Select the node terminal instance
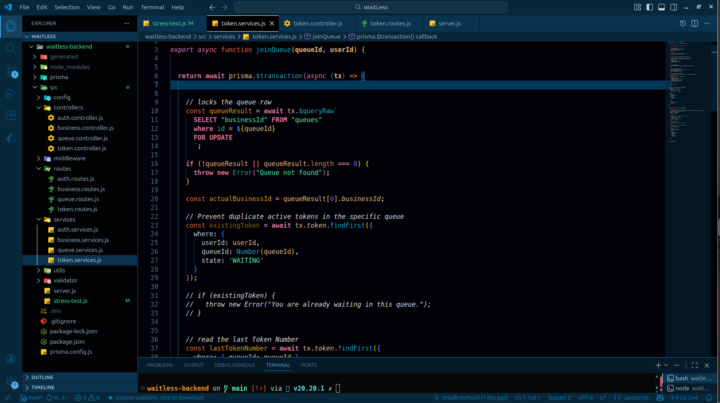Viewport: 720px width, 403px height. [x=689, y=388]
